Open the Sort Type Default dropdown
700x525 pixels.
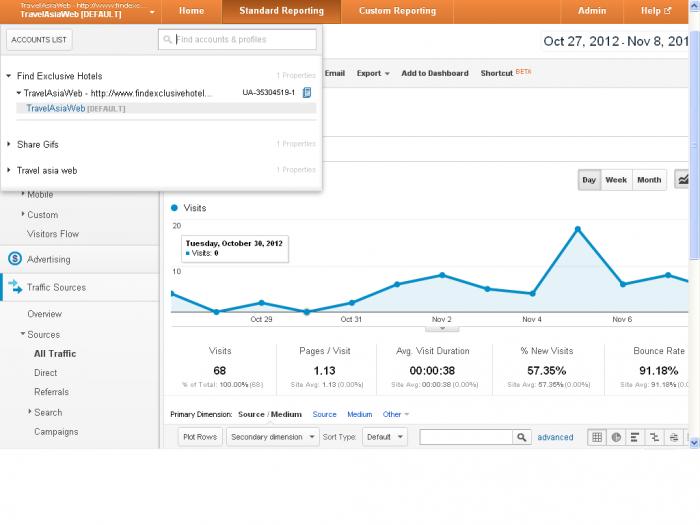[384, 437]
